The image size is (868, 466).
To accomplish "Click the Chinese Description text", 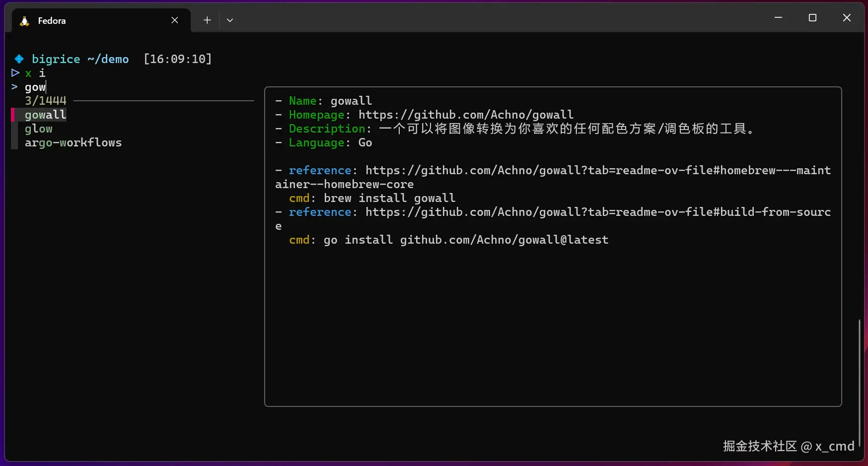I will pos(567,129).
